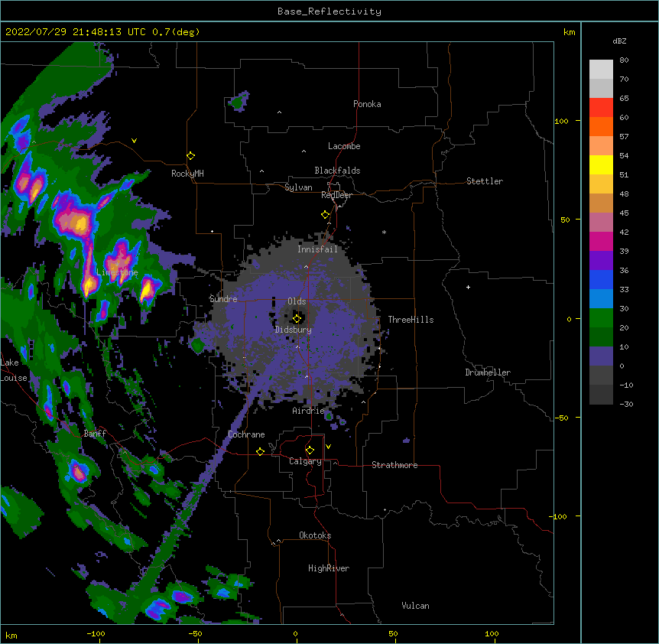Select the yellow V marker east of Calgary
This screenshot has height=644, width=659.
click(328, 447)
